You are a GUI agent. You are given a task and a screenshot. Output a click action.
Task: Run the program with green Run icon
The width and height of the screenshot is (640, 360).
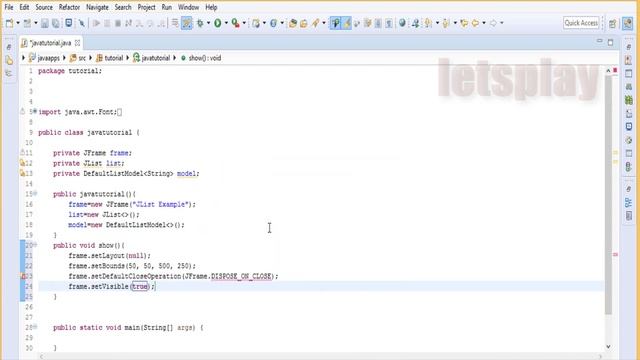click(x=218, y=23)
